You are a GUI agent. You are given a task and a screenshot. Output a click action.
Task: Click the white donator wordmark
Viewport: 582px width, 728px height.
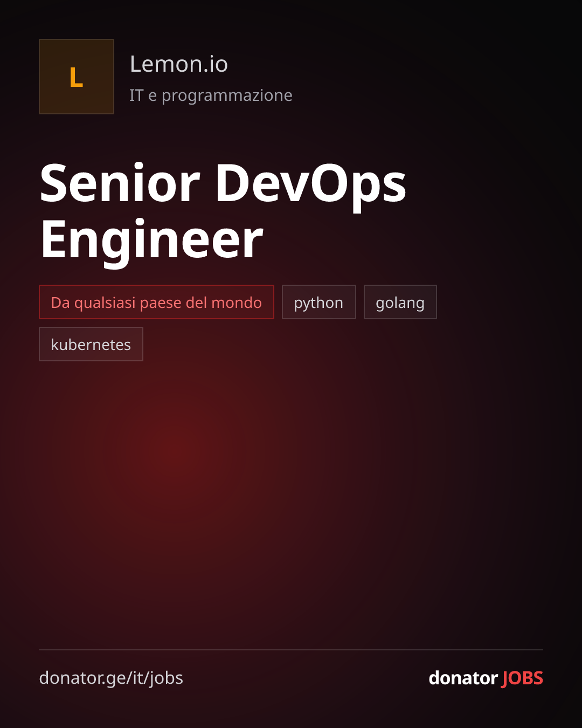coord(463,678)
